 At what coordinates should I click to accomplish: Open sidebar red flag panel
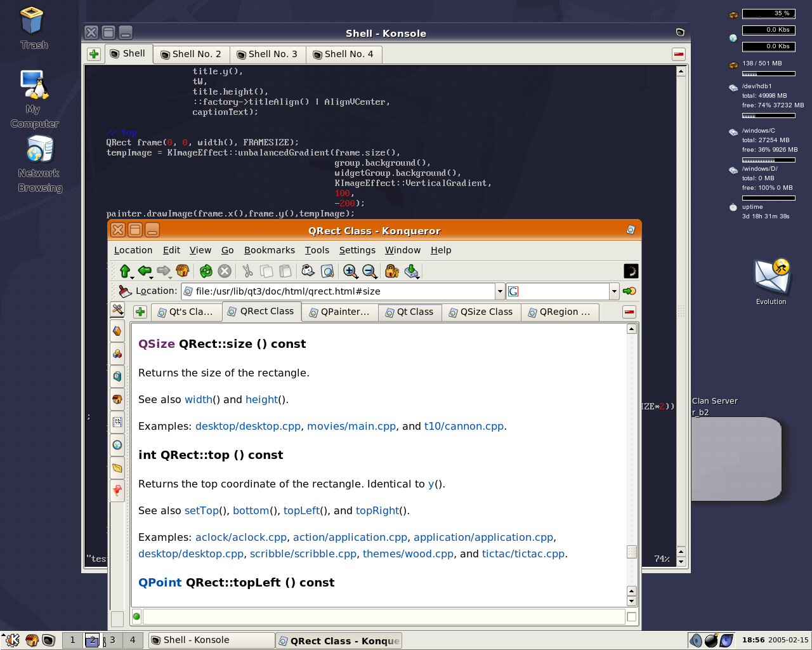(x=117, y=490)
